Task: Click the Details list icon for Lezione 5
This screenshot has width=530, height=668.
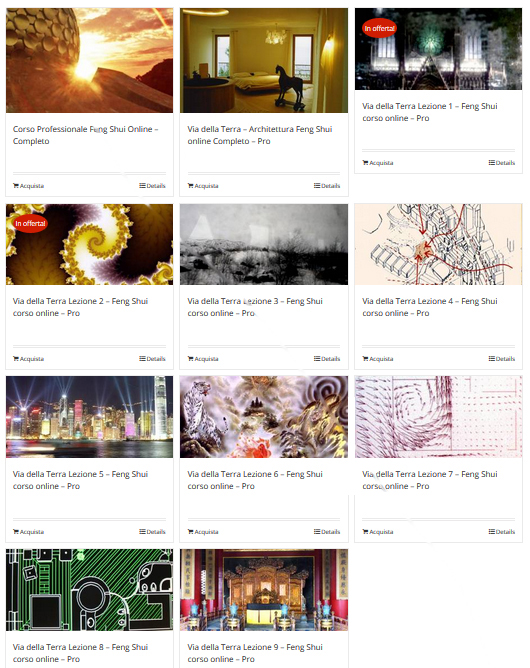Action: pos(142,532)
